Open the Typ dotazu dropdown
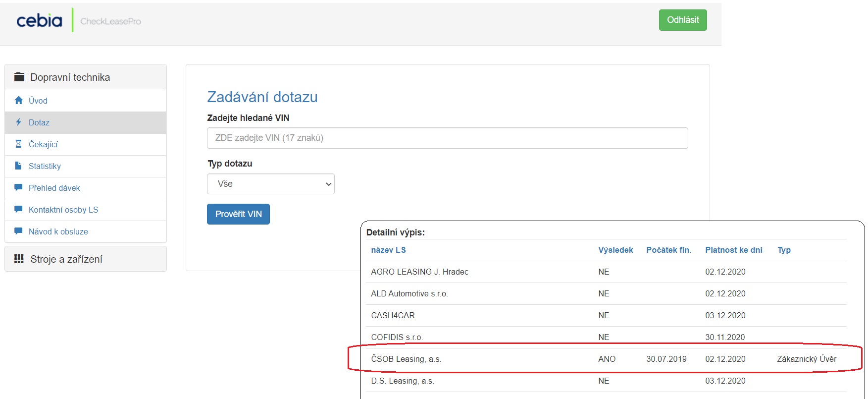868x399 pixels. (271, 184)
